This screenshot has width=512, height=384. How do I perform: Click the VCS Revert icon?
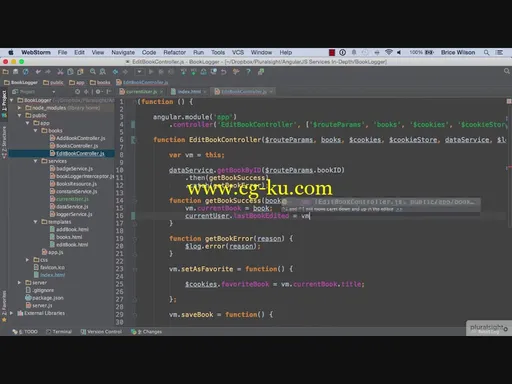coord(224,72)
